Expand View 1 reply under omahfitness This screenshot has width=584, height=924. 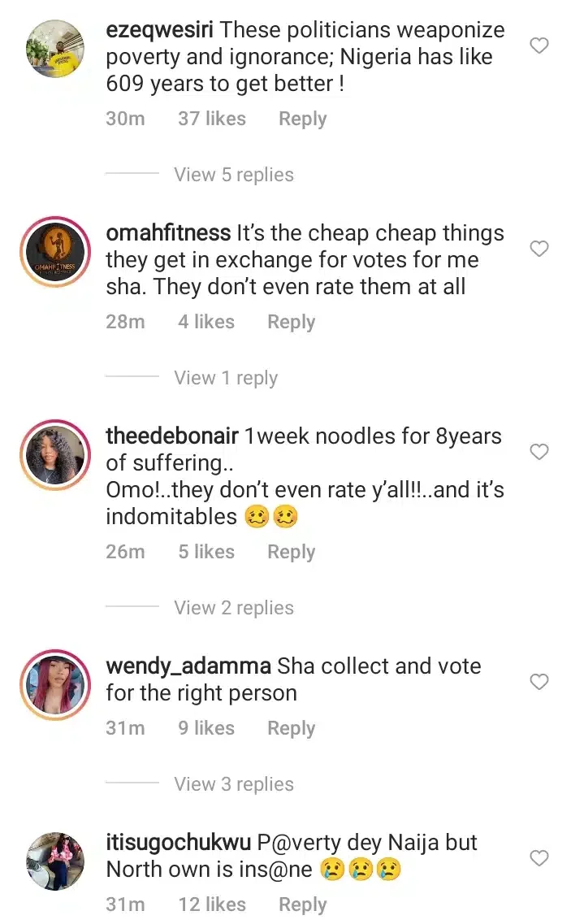tap(225, 378)
